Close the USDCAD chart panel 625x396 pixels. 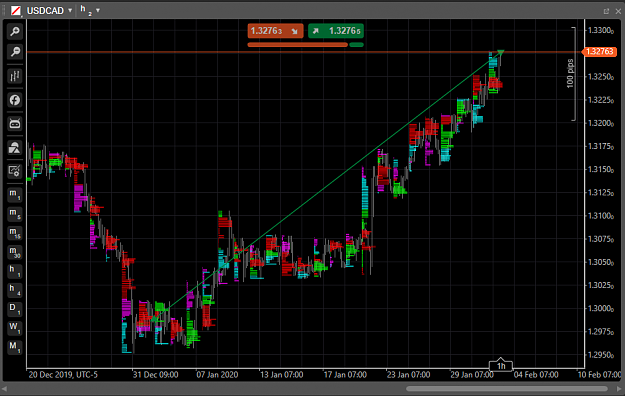618,11
